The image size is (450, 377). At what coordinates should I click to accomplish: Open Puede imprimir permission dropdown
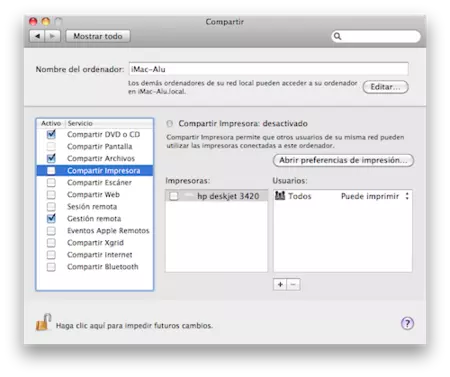coord(375,196)
